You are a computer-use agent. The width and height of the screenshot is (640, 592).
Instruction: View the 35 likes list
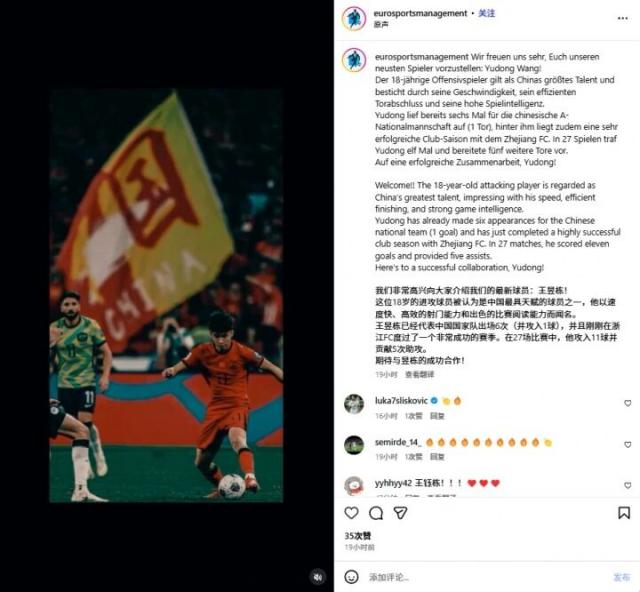(358, 536)
